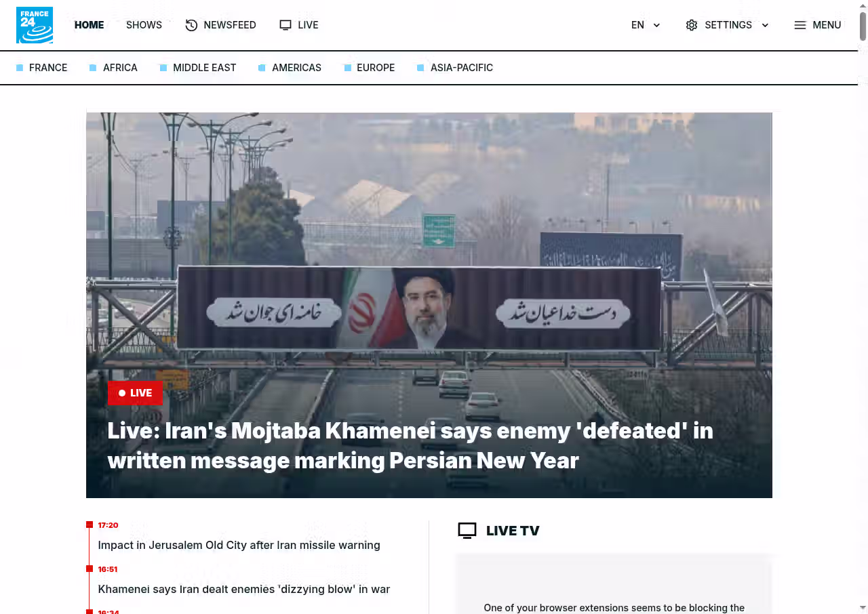Click the Settings gear icon
This screenshot has width=868, height=614.
tap(692, 25)
